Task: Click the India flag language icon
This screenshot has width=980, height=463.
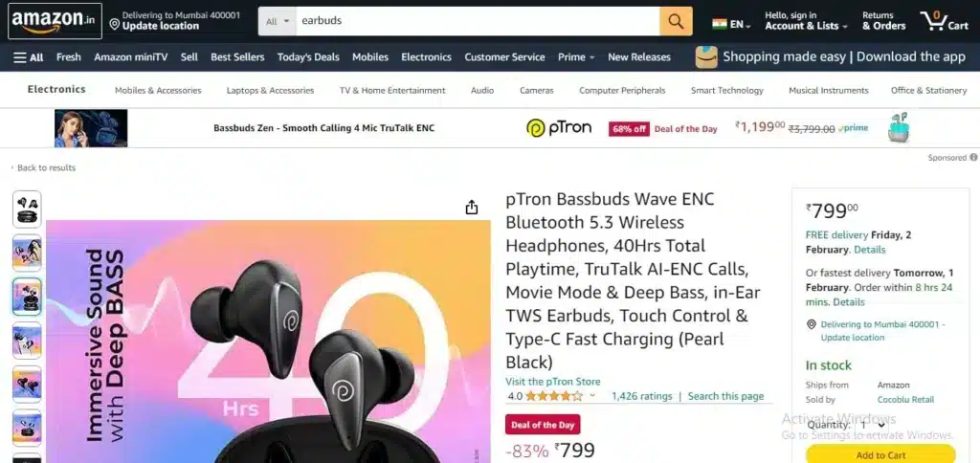Action: tap(720, 24)
